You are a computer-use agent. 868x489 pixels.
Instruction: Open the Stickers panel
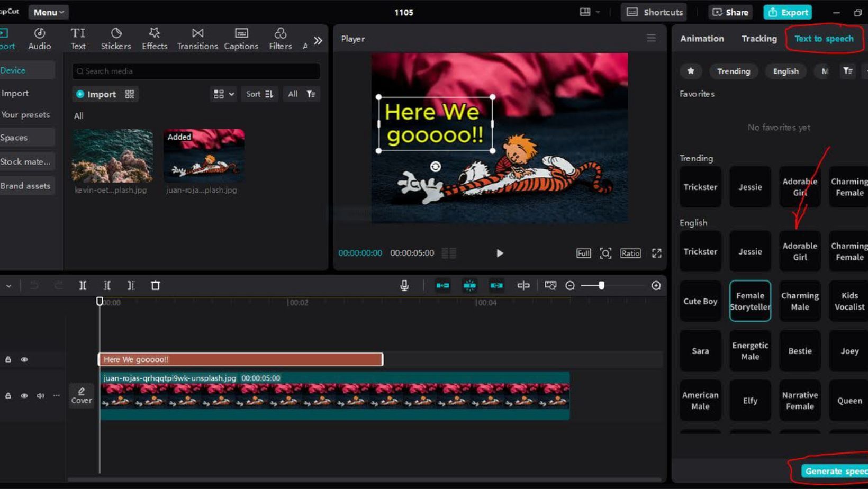116,39
